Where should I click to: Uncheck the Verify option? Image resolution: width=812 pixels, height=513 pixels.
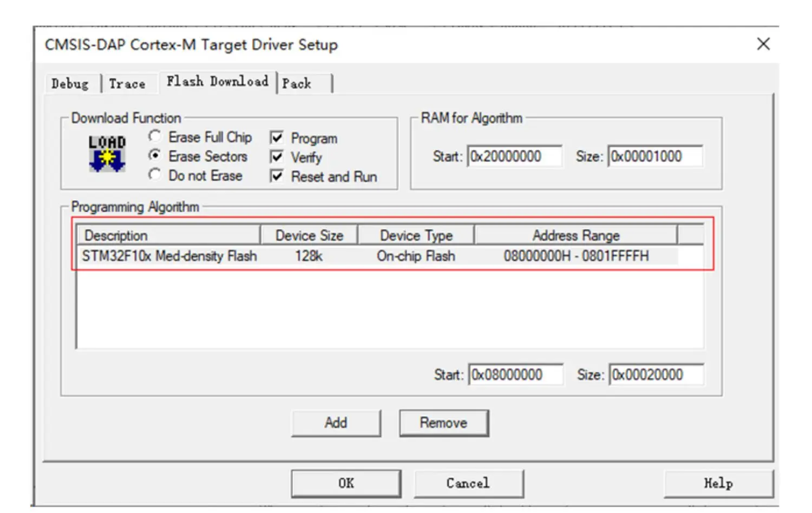coord(277,157)
